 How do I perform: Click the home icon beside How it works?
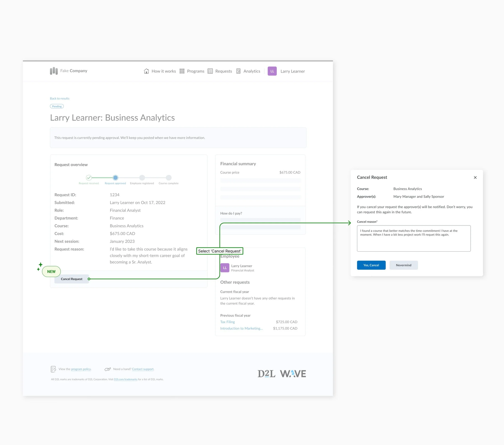tap(146, 71)
